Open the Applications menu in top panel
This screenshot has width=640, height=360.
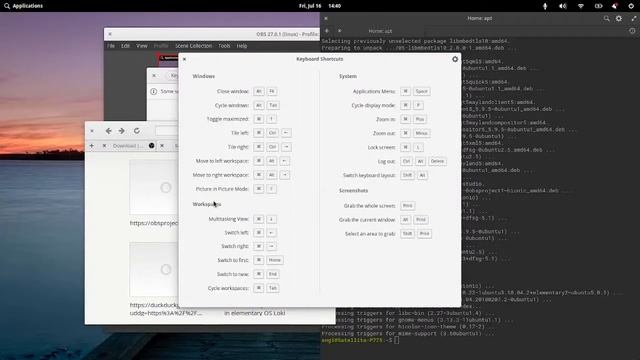point(23,6)
